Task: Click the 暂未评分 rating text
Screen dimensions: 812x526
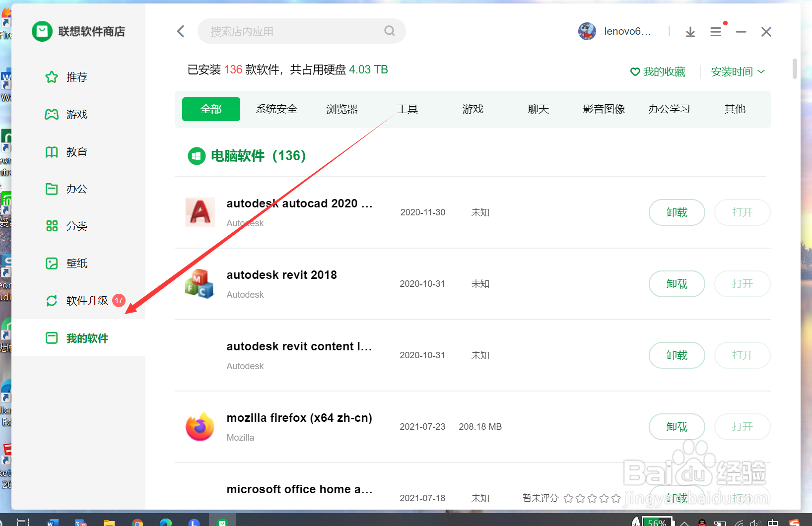Action: 541,498
